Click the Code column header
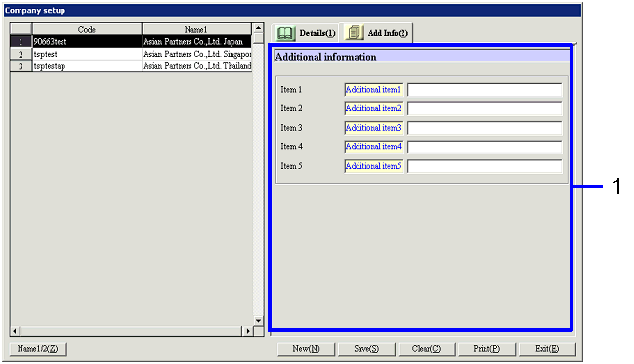This screenshot has height=364, width=634. [87, 29]
